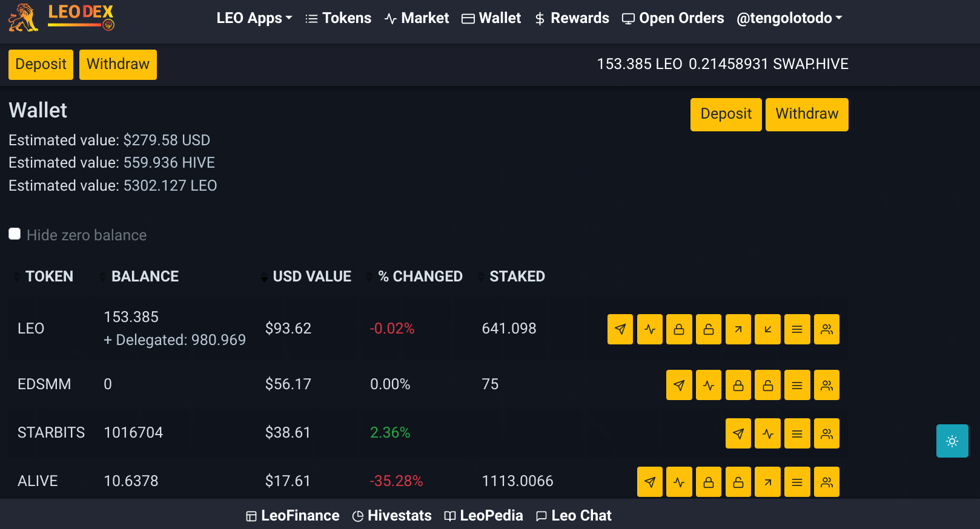980x529 pixels.
Task: Click the send icon in LEO row
Action: coord(620,329)
